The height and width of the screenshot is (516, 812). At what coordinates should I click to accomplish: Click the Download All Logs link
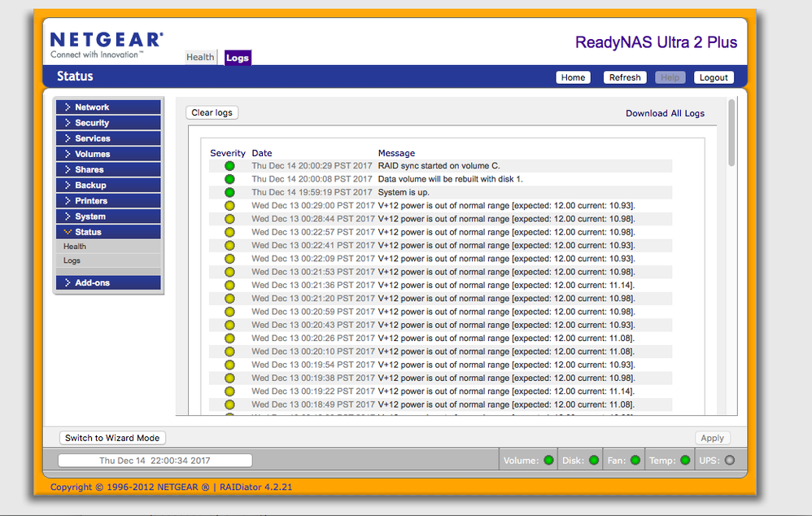click(665, 113)
